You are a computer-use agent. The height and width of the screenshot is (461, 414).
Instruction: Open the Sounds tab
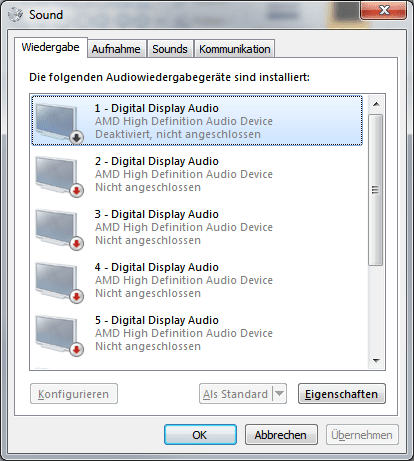(170, 49)
